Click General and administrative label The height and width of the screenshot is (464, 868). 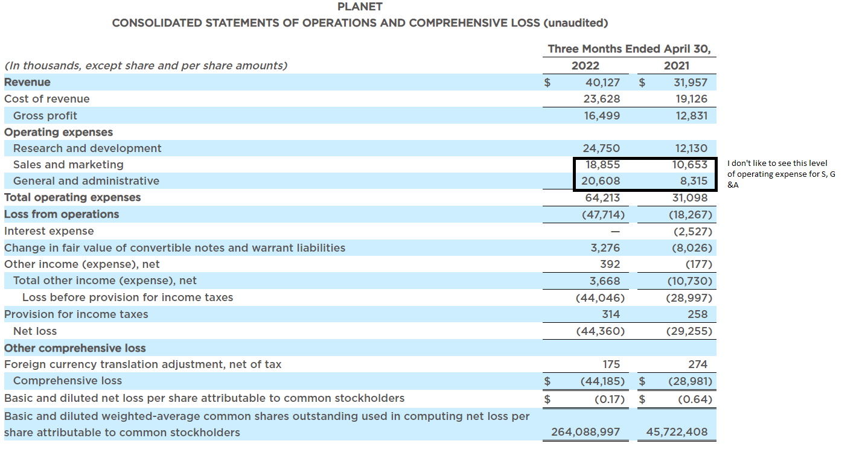[x=86, y=181]
